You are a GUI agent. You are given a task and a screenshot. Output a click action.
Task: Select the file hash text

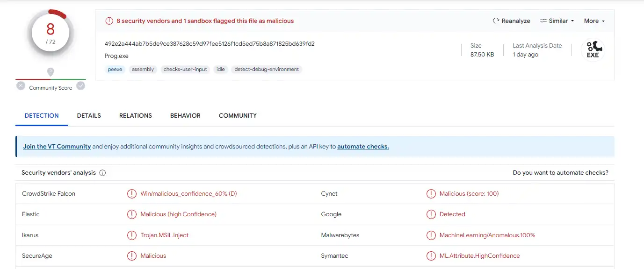point(210,44)
